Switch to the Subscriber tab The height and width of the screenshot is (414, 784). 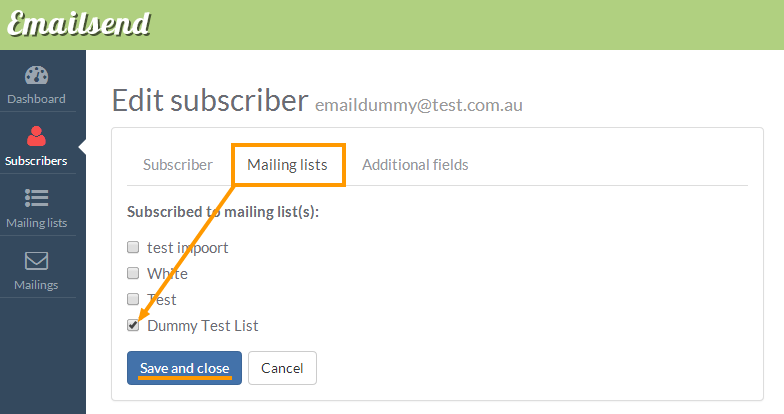(178, 164)
